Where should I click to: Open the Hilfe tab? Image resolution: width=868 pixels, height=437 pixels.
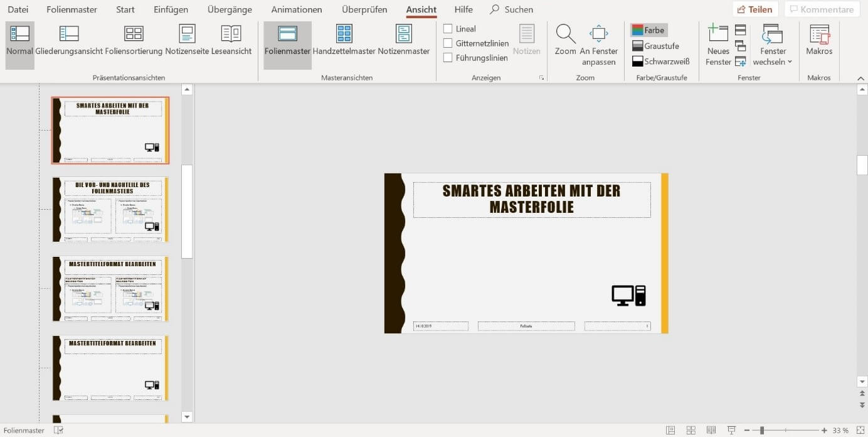point(463,9)
